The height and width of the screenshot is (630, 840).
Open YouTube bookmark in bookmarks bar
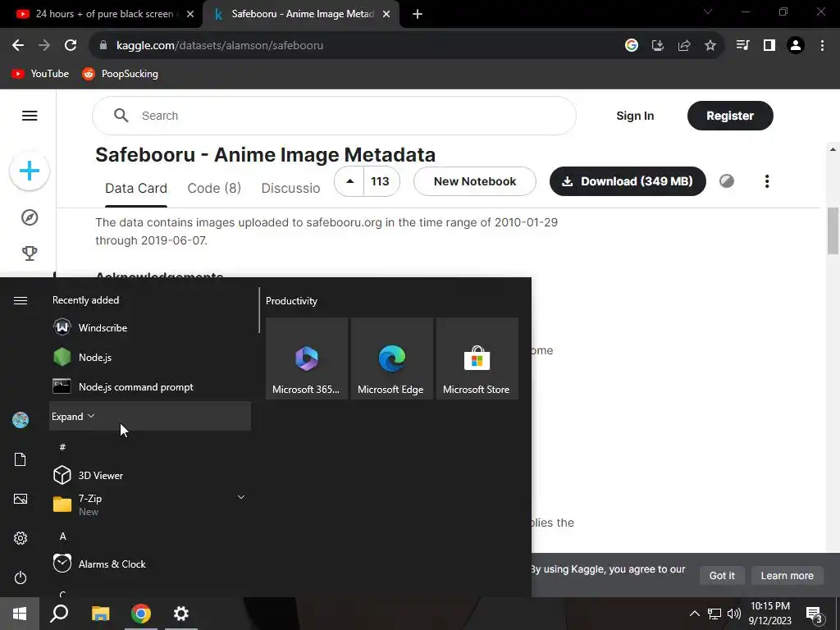[41, 74]
